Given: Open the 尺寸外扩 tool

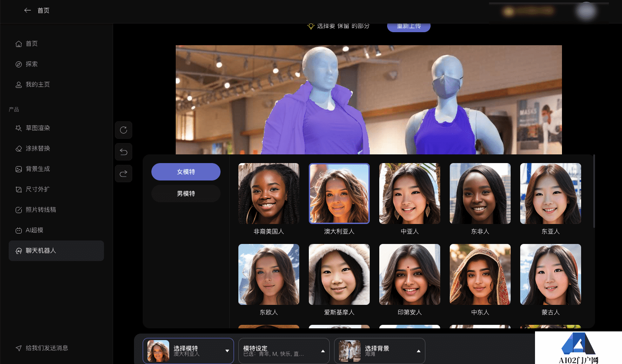Looking at the screenshot, I should pos(37,189).
